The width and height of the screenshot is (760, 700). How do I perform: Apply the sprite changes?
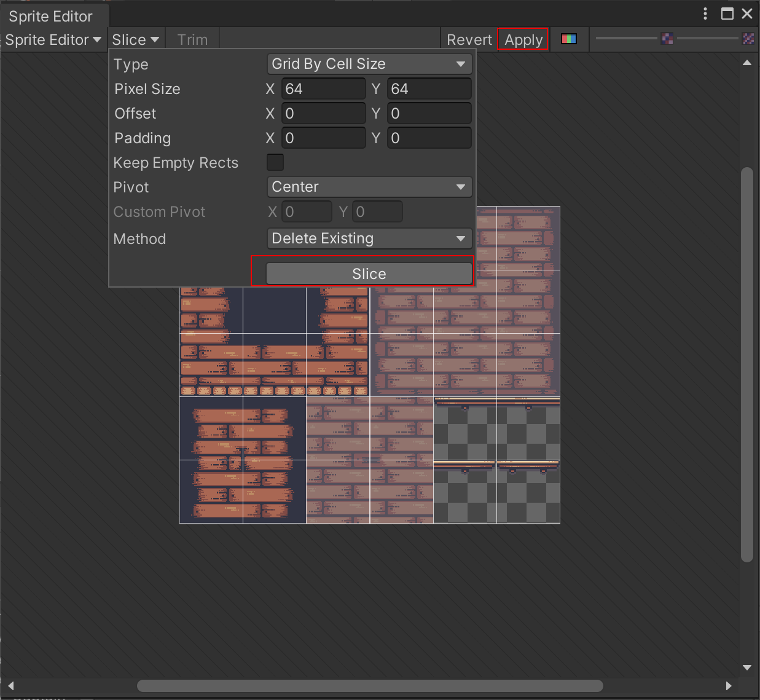click(523, 40)
